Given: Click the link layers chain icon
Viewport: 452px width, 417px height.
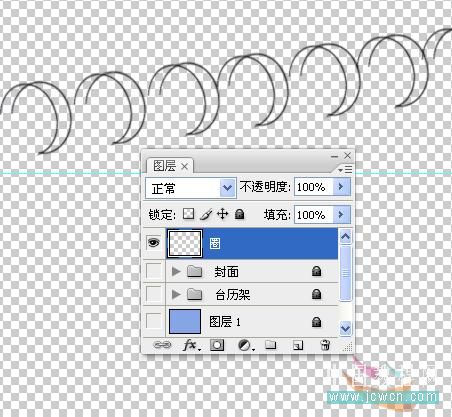Looking at the screenshot, I should [162, 345].
